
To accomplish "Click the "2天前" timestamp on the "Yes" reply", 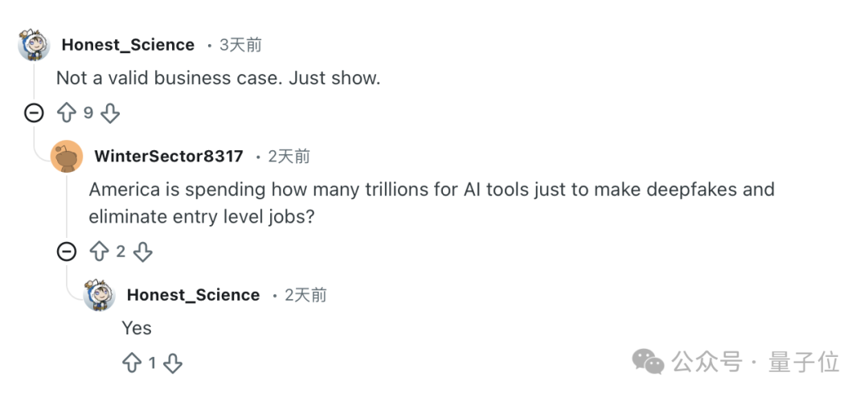I will coord(305,295).
